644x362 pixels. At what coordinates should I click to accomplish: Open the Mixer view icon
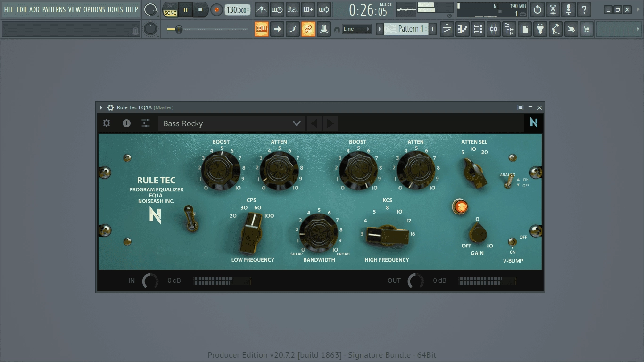(x=494, y=29)
